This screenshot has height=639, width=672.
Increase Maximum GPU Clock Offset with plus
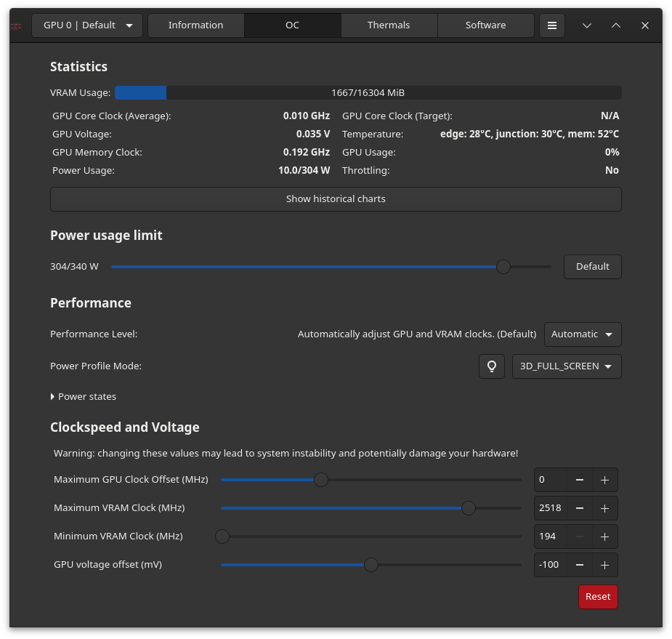604,480
